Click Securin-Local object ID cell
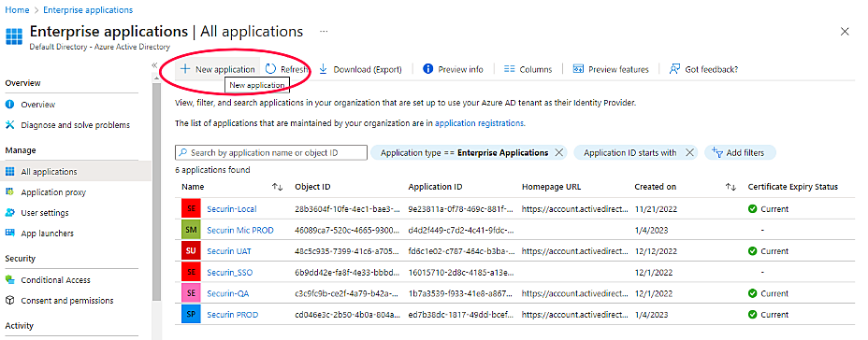The width and height of the screenshot is (868, 340). click(347, 209)
